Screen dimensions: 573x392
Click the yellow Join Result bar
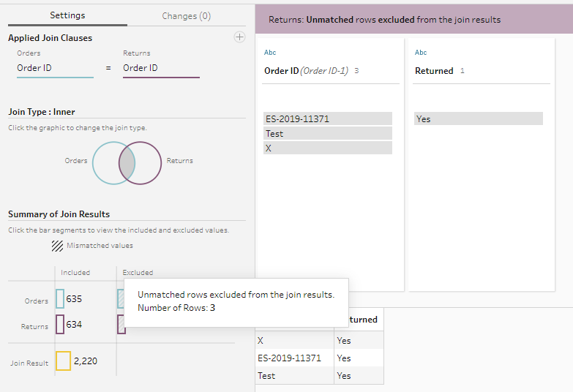63,361
